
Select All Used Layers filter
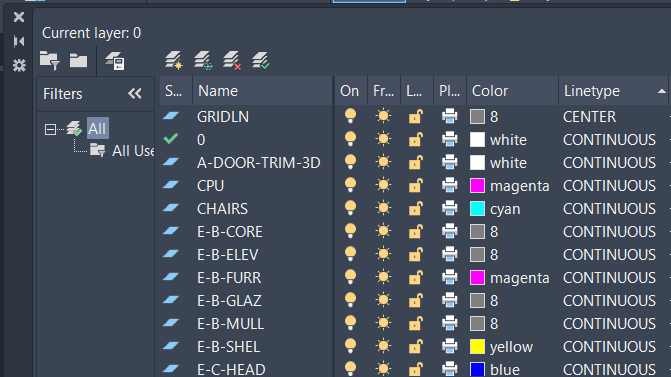133,151
